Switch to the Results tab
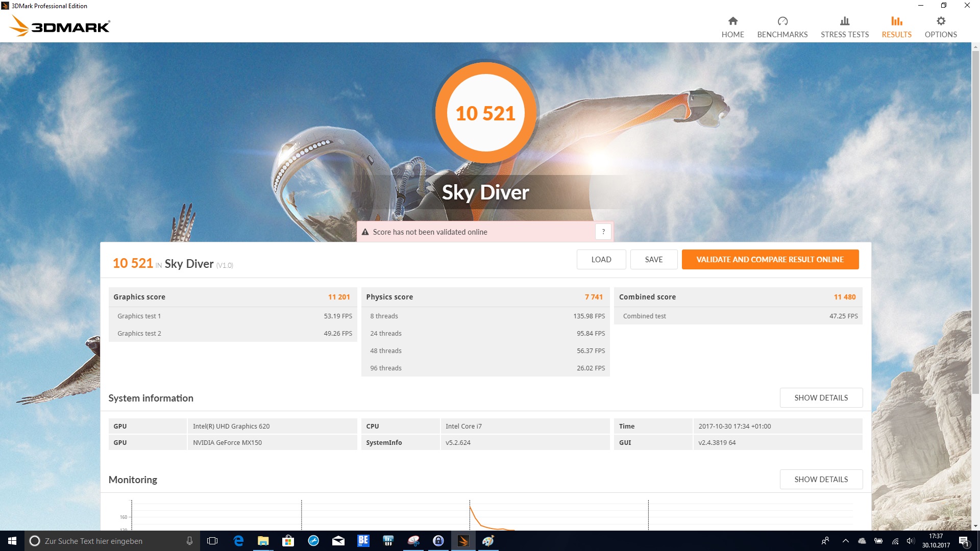The width and height of the screenshot is (980, 551). [896, 27]
